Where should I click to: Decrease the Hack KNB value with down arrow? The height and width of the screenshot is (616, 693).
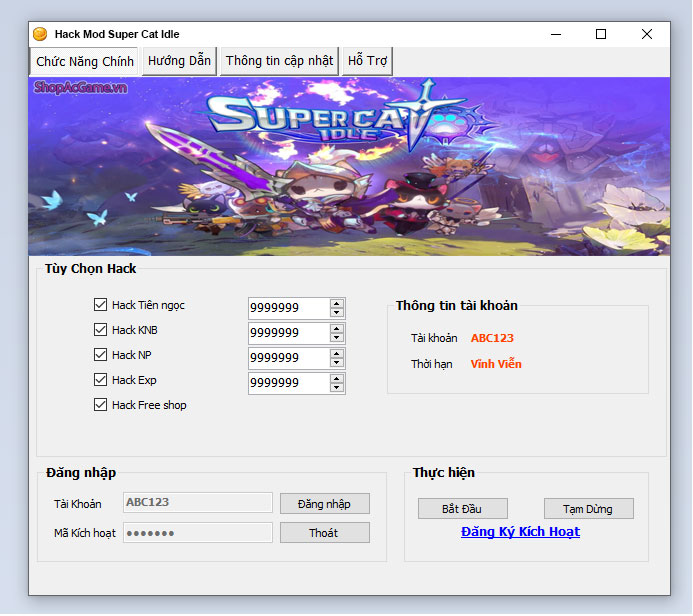337,338
